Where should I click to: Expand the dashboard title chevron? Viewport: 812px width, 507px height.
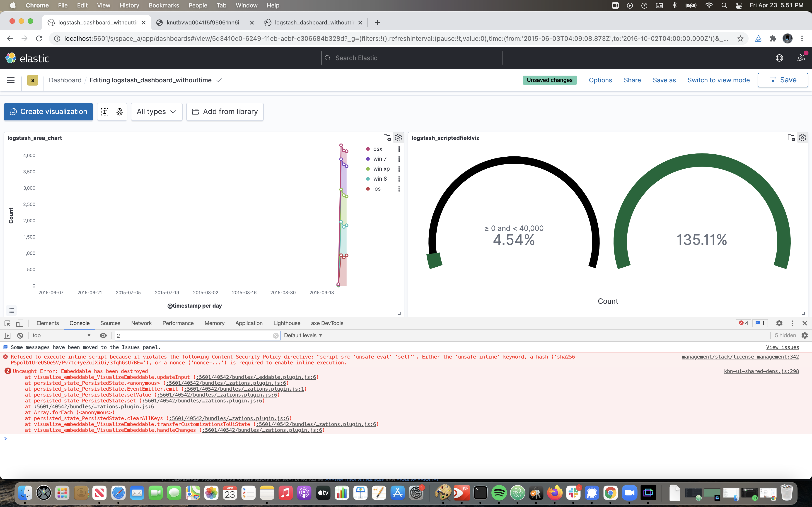[x=219, y=80]
